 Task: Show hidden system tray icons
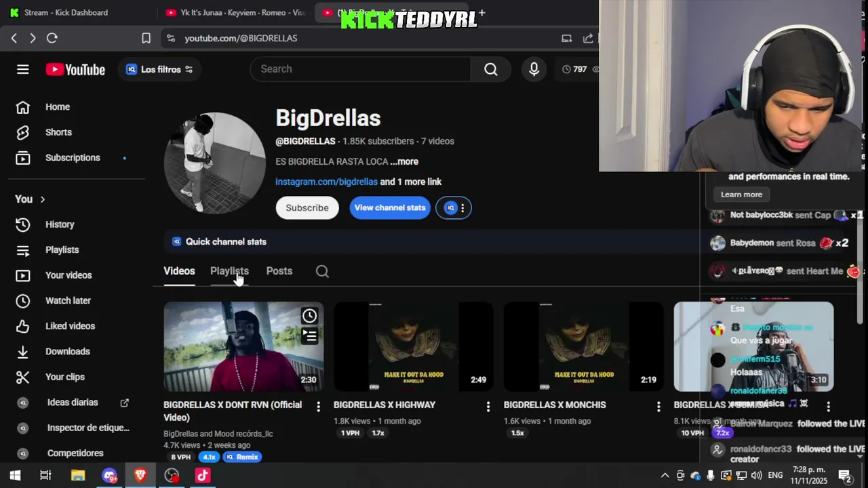coord(665,475)
